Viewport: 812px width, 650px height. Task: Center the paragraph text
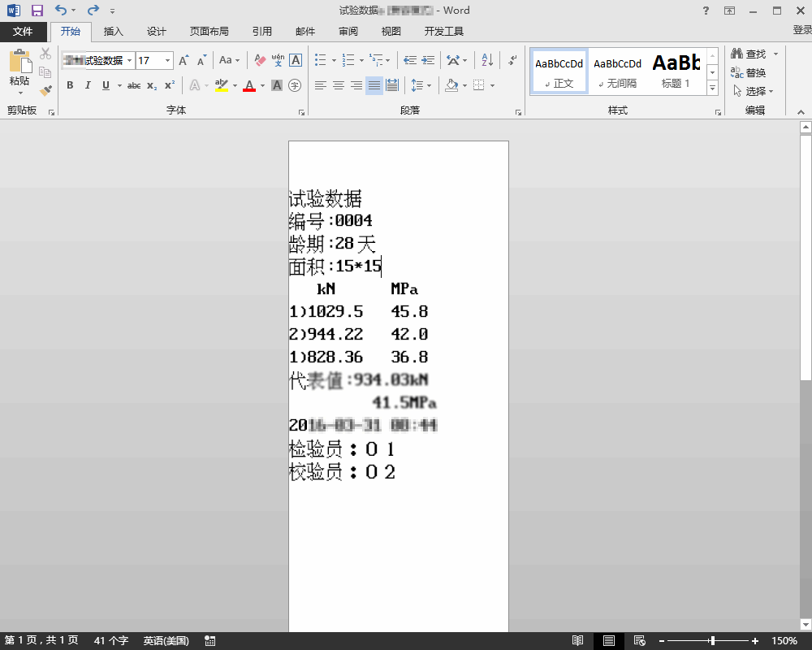coord(338,85)
